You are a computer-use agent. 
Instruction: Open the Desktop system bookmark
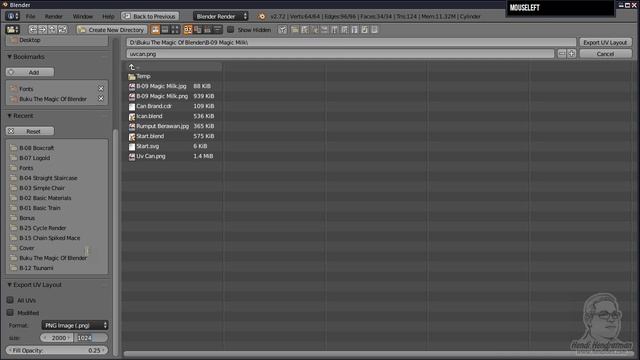[x=29, y=40]
